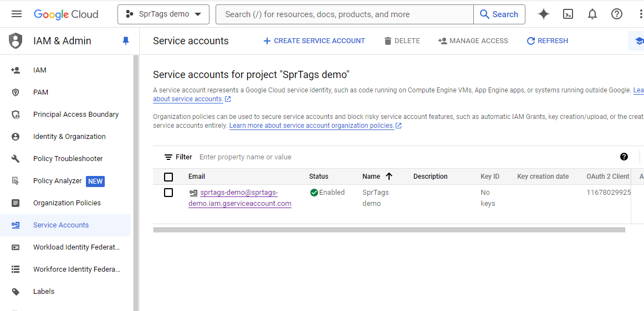Click the Enabled status cell

tap(328, 193)
